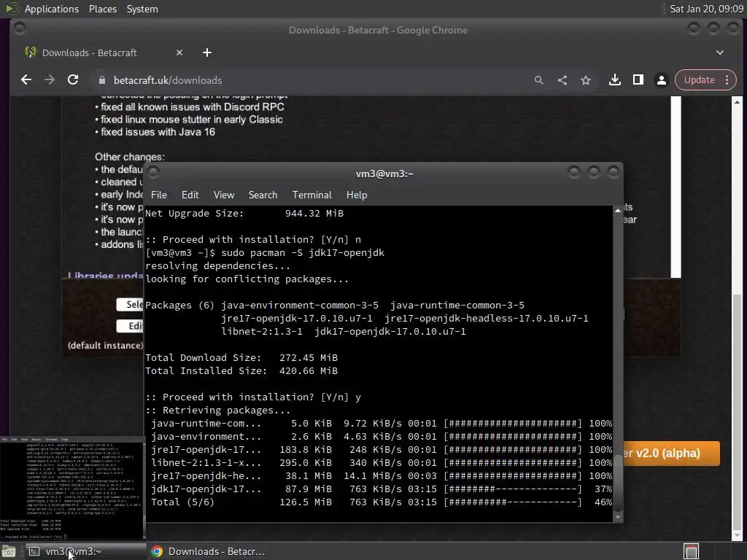Open Chrome three-dot menu

click(x=727, y=80)
